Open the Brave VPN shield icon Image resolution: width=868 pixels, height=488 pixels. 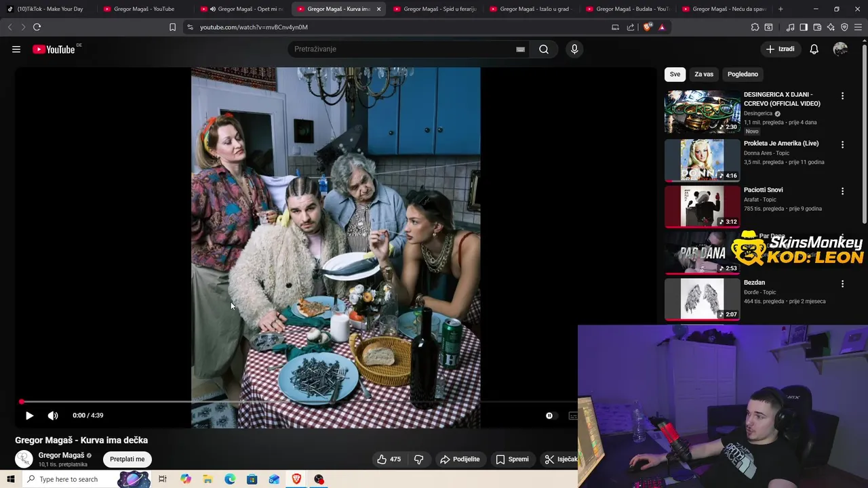click(844, 27)
